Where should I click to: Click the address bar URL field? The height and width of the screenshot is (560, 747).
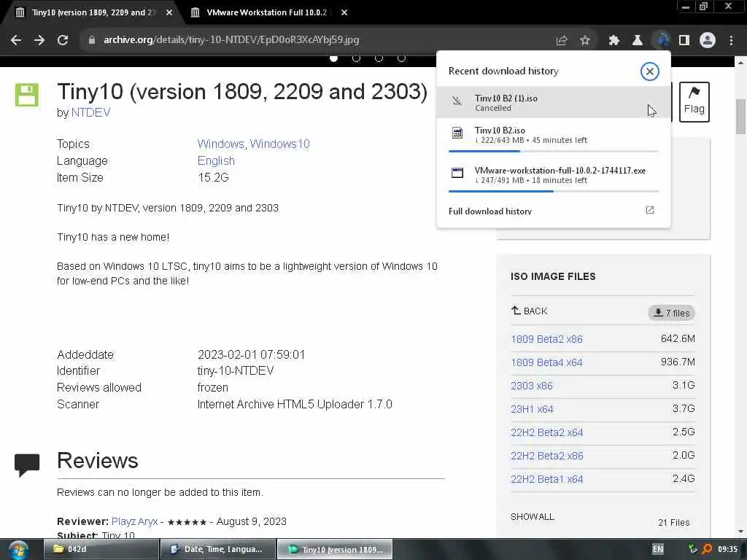pos(320,40)
